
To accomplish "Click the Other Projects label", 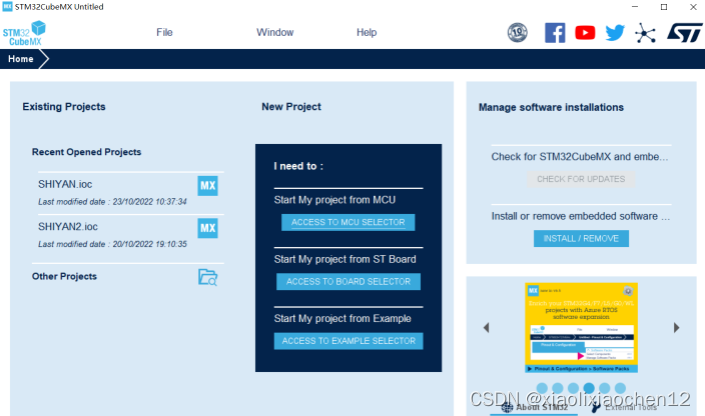I will click(64, 276).
